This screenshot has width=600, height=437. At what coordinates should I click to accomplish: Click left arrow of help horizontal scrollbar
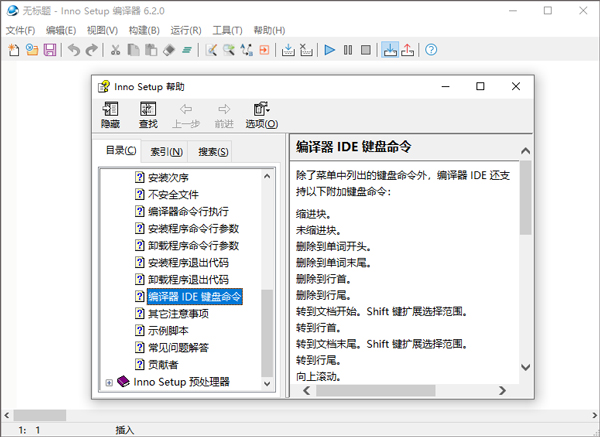pos(307,391)
